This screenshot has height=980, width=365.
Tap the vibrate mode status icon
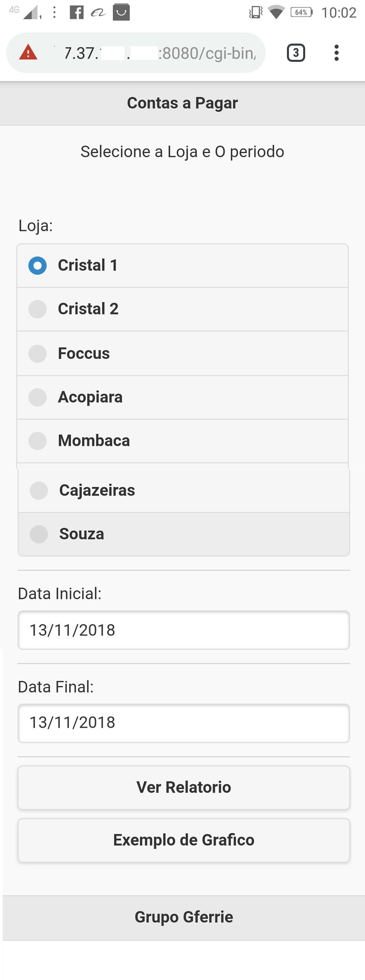click(x=255, y=12)
